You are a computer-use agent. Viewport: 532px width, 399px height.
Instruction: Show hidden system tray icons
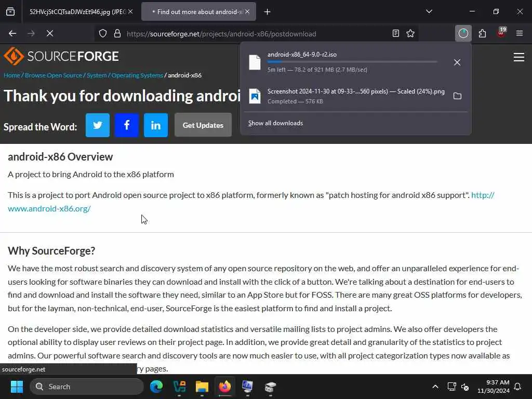click(x=435, y=387)
